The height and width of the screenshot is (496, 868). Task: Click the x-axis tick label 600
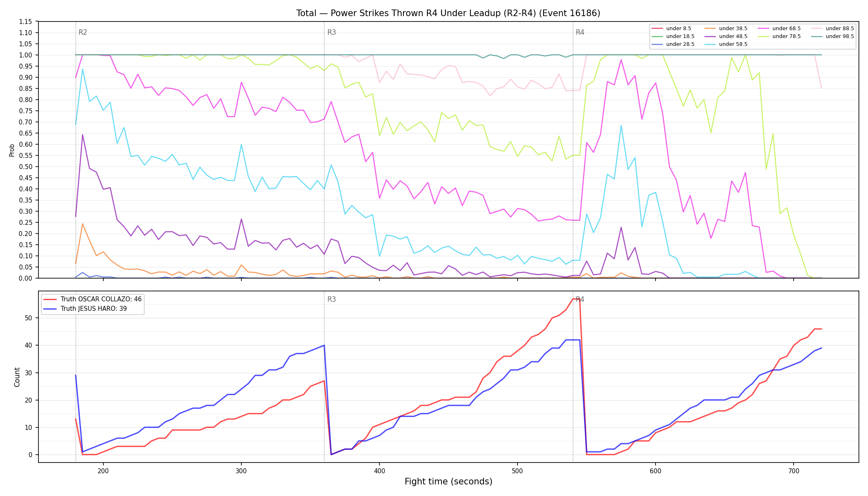click(x=656, y=470)
